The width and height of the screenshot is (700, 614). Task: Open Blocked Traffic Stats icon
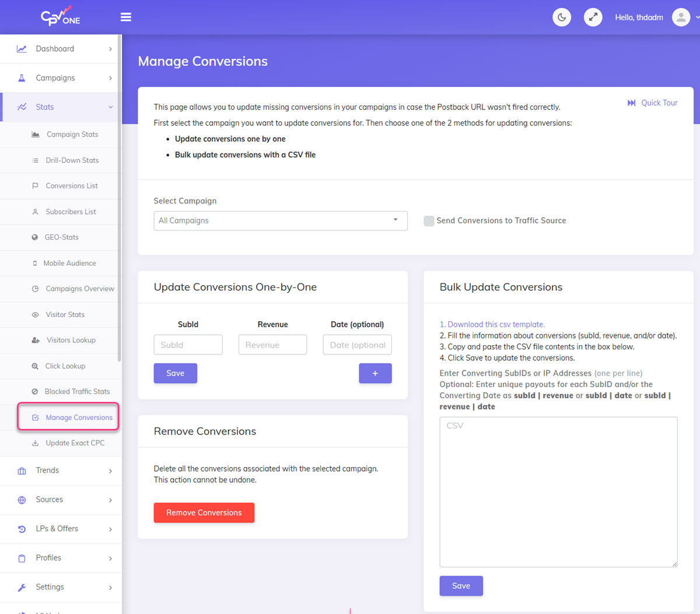(x=36, y=391)
